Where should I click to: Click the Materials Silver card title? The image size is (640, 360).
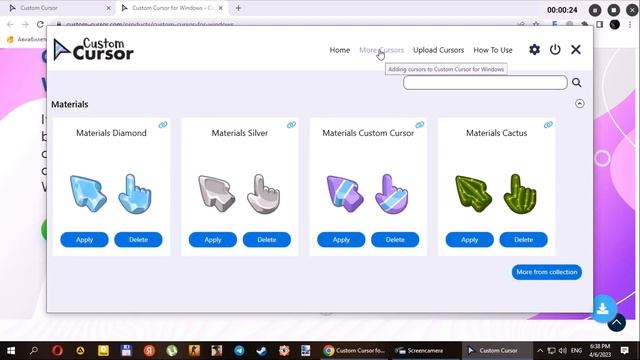point(240,133)
